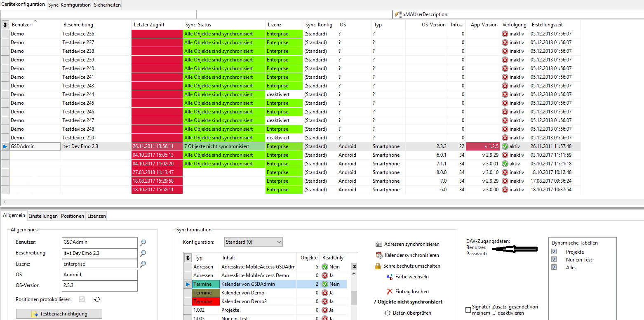Click Schreibschutz umschalten

pos(407,266)
